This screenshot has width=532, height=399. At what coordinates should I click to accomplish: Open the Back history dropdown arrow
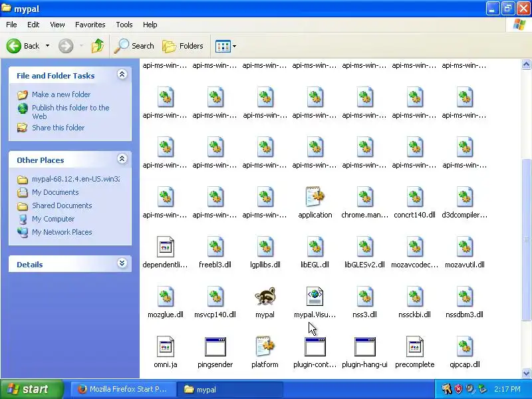[x=47, y=46]
